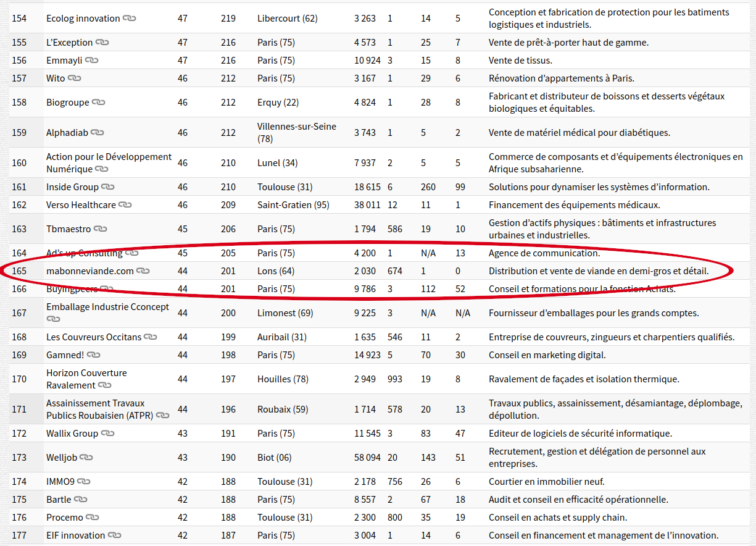The width and height of the screenshot is (756, 546).
Task: Click description 'Conseil en achats et supply chain.'
Action: pyautogui.click(x=558, y=518)
